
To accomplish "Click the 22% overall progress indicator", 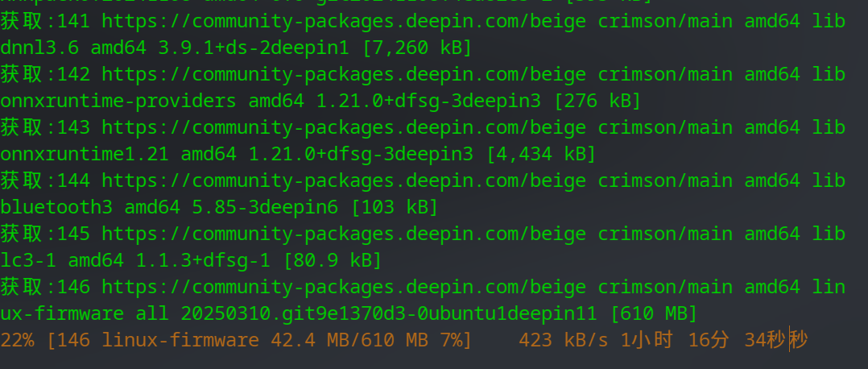I will pyautogui.click(x=18, y=340).
